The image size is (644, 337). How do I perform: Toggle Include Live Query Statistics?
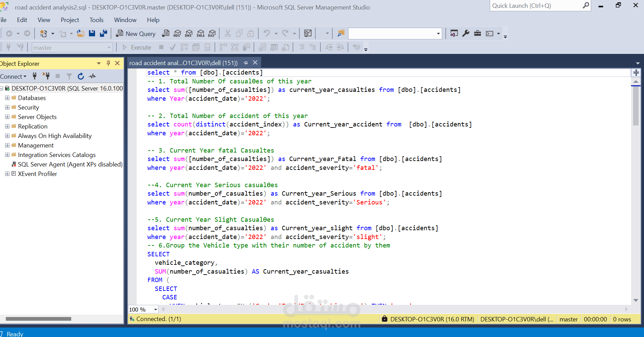[235, 47]
